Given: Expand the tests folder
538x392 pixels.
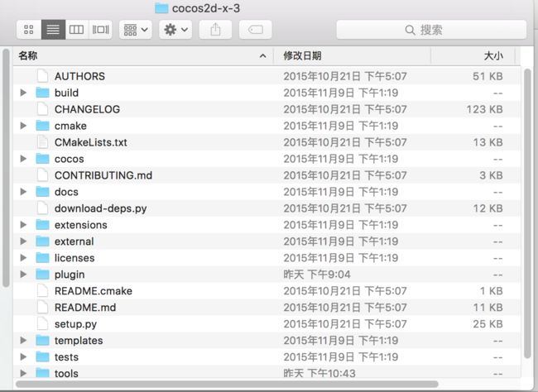Looking at the screenshot, I should click(x=23, y=356).
